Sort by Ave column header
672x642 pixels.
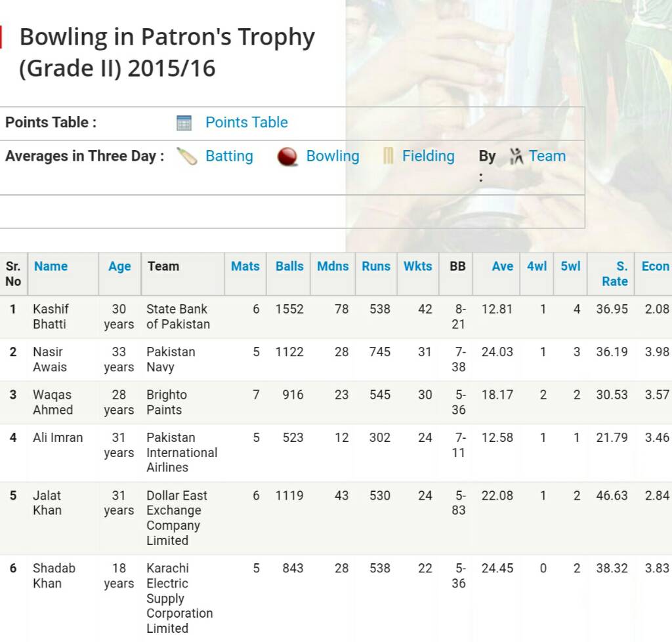pos(502,266)
